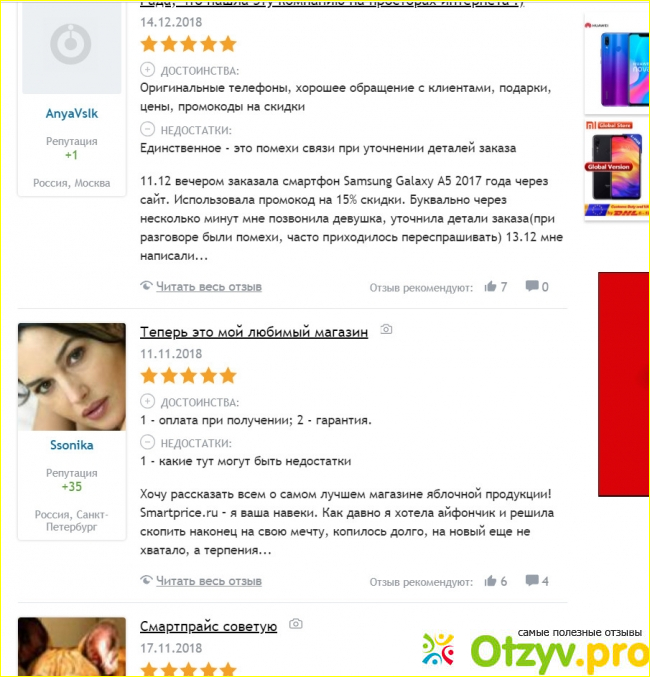Viewport: 650px width, 677px height.
Task: Open review titled 'Теперь это мой любимый магазин'
Action: click(x=254, y=332)
